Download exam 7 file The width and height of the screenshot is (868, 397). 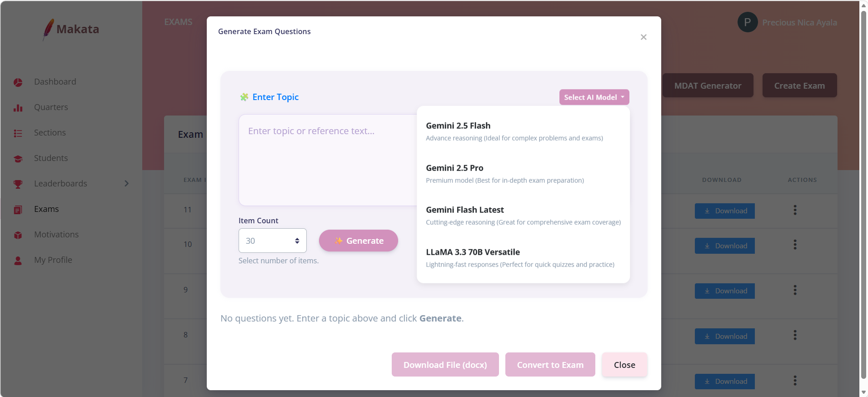725,382
